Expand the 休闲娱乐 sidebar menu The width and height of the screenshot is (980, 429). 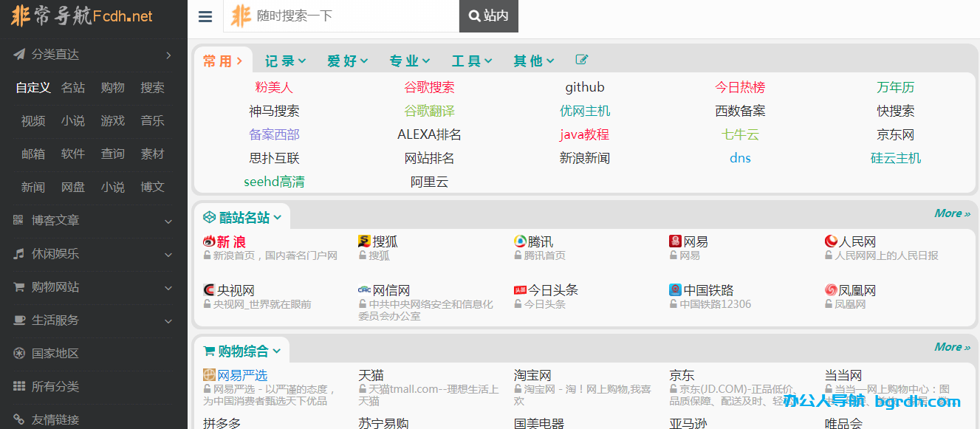pyautogui.click(x=94, y=253)
